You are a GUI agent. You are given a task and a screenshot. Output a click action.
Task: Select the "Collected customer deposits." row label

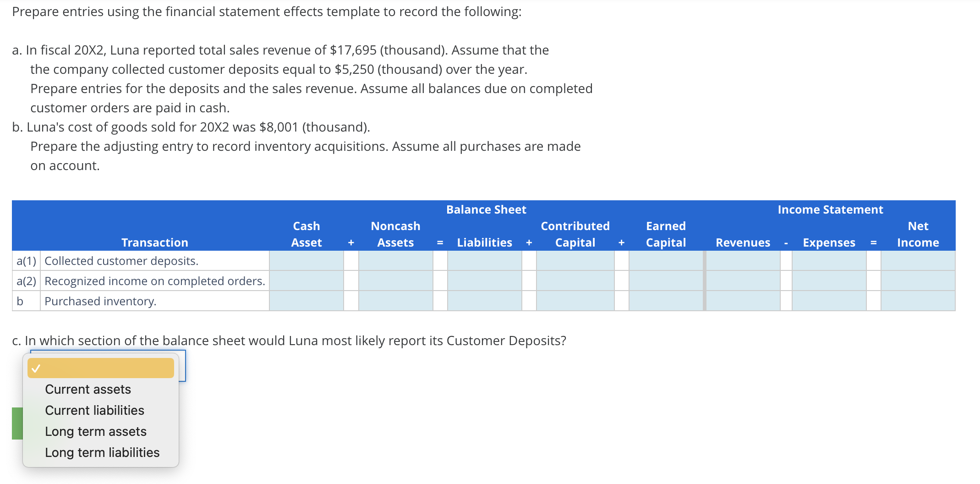(121, 260)
